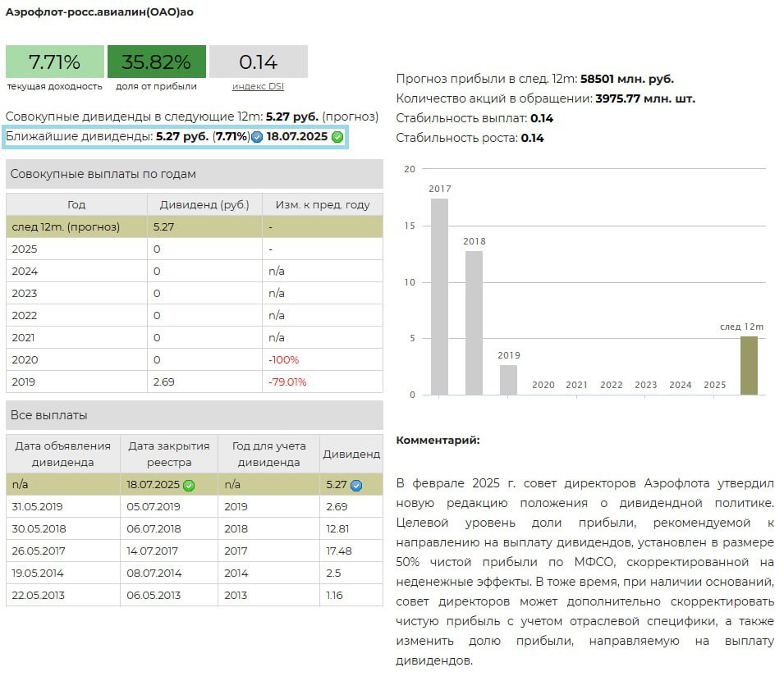This screenshot has width=784, height=681.
Task: Click the Дивиденд (руб.) column header
Action: (204, 204)
